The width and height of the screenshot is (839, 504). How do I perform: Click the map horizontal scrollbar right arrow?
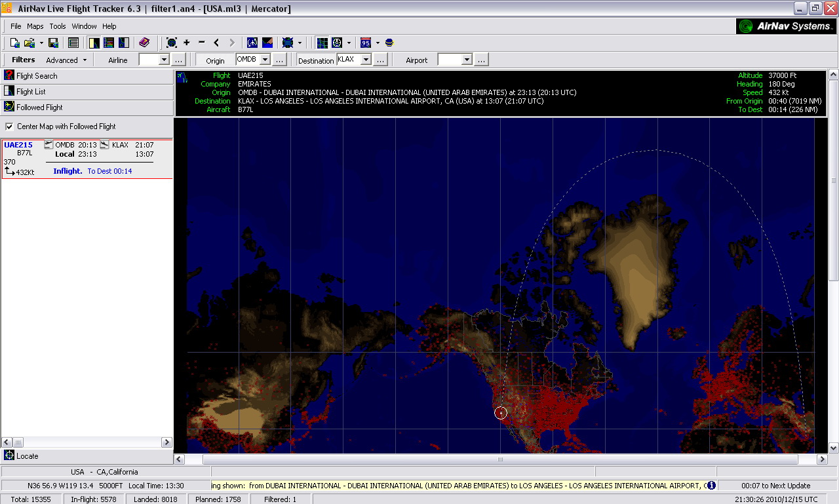tap(822, 459)
